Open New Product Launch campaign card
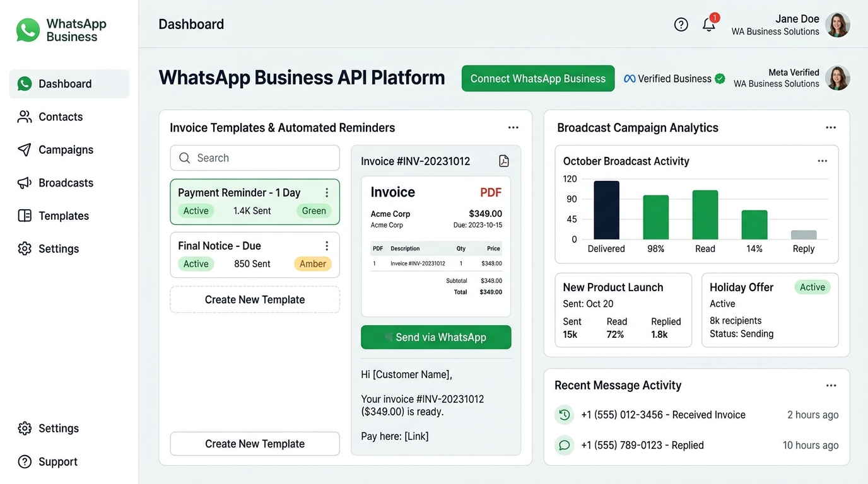Viewport: 868px width, 484px height. coord(623,310)
